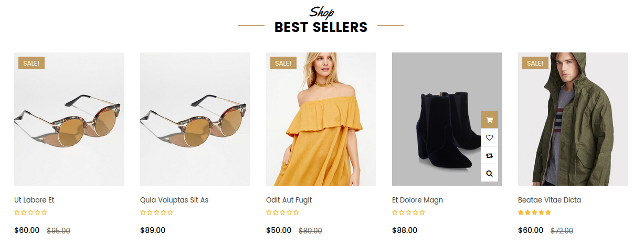Add boots to wishlist with heart icon
Screen dimensions: 644x245
pyautogui.click(x=489, y=137)
